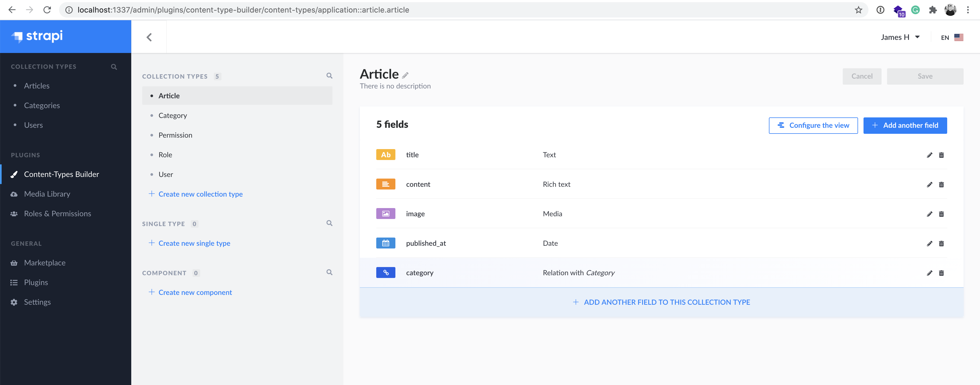Click the Configure the view button
The image size is (980, 385).
tap(813, 125)
